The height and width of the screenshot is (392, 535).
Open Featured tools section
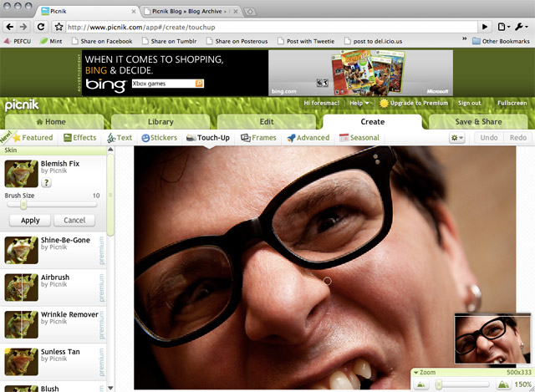coord(33,138)
